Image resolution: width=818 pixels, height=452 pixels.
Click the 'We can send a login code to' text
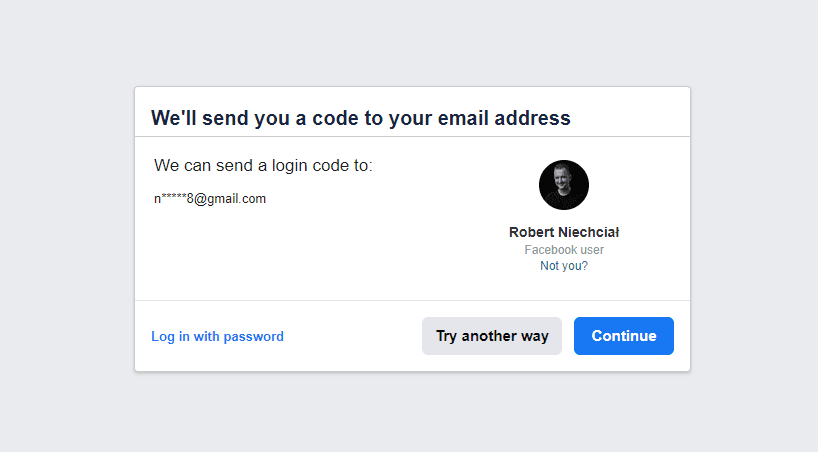263,165
